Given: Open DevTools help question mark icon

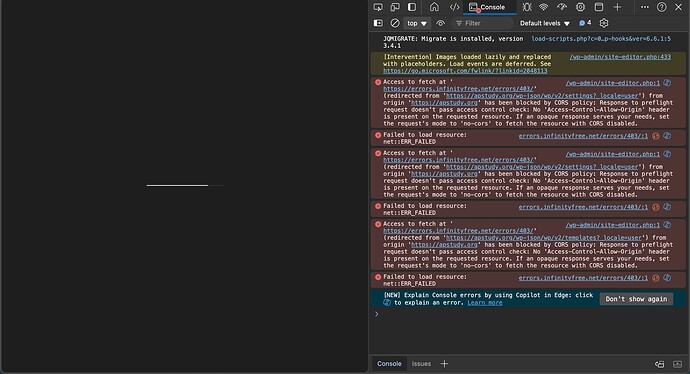Looking at the screenshot, I should click(661, 7).
